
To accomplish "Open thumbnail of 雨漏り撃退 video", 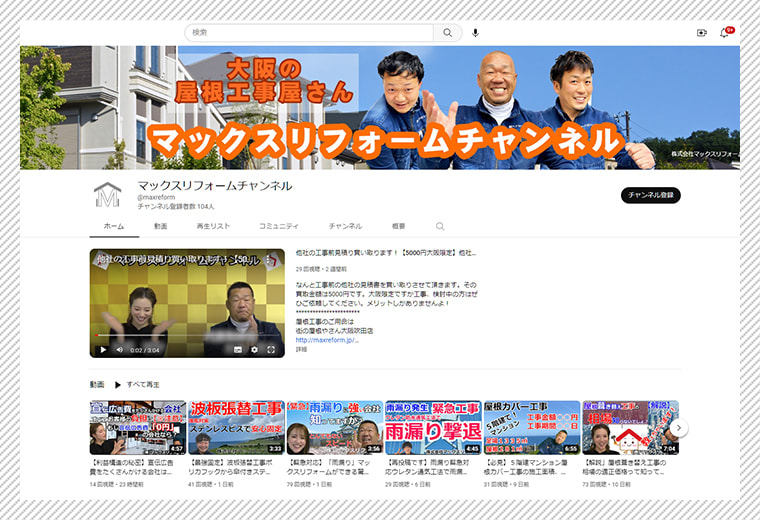I will point(433,427).
